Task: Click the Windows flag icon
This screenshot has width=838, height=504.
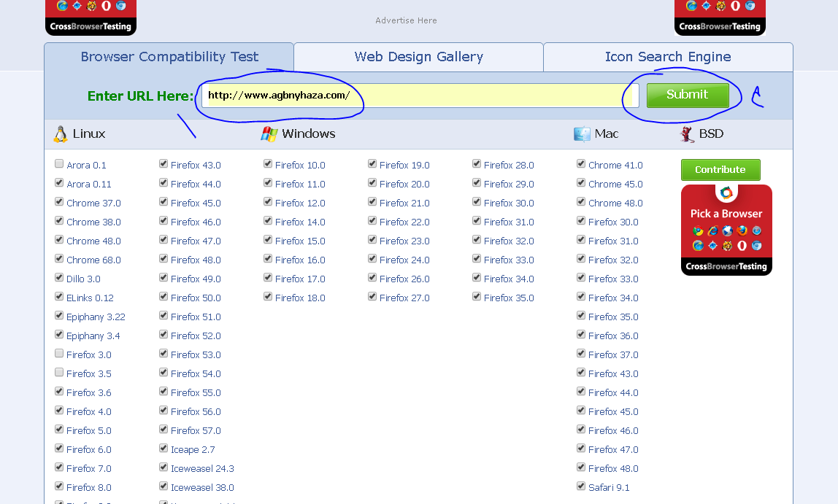Action: click(269, 134)
